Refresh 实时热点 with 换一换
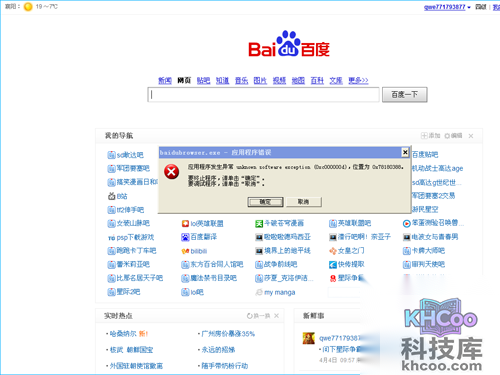 (258, 316)
